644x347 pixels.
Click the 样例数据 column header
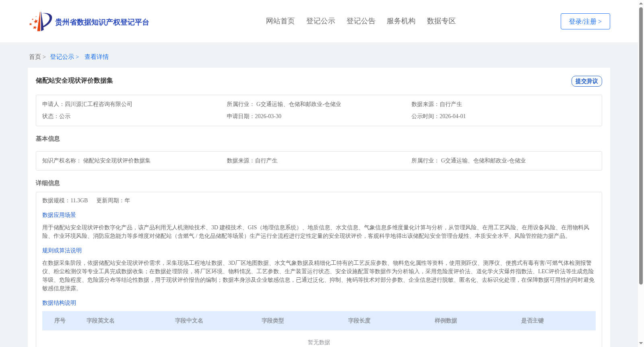tap(446, 320)
